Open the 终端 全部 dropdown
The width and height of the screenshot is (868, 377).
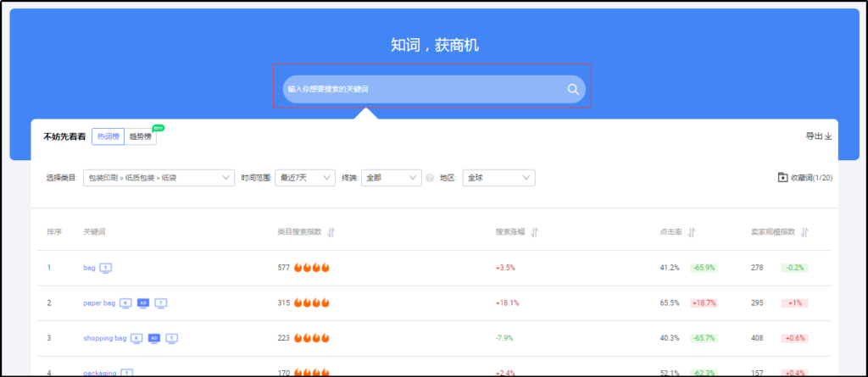pyautogui.click(x=392, y=178)
